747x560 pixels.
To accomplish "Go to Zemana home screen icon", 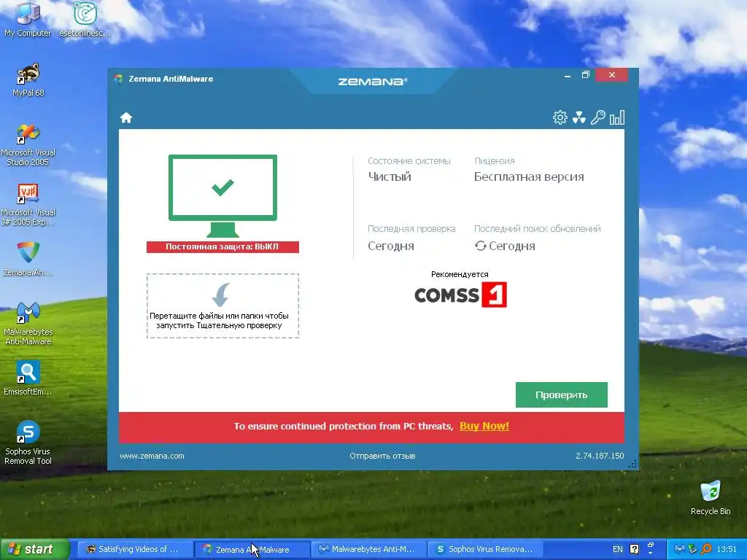I will click(x=125, y=117).
